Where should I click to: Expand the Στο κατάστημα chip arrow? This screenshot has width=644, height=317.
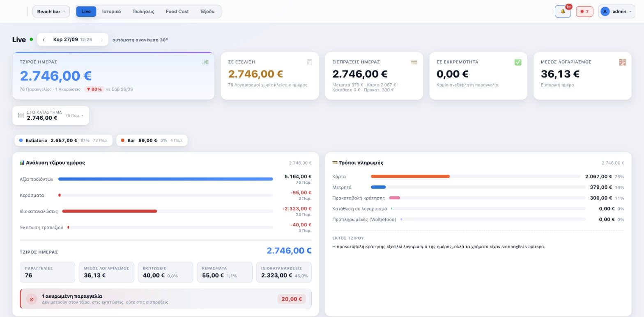[82, 116]
